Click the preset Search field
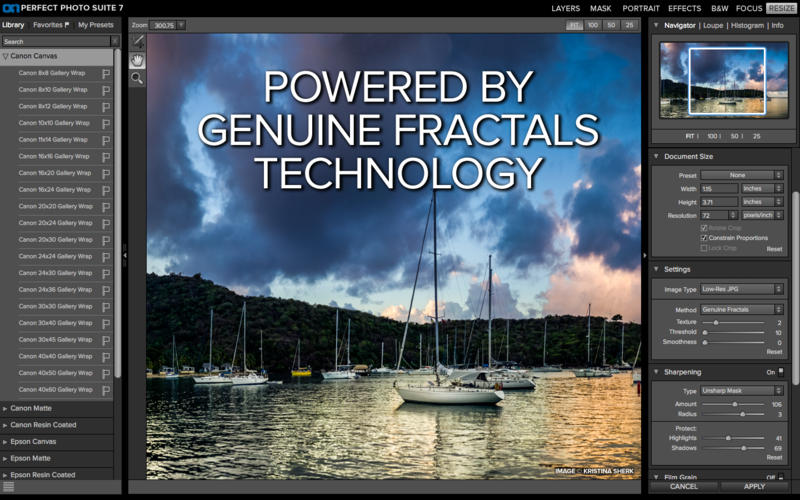800x500 pixels. coord(56,41)
